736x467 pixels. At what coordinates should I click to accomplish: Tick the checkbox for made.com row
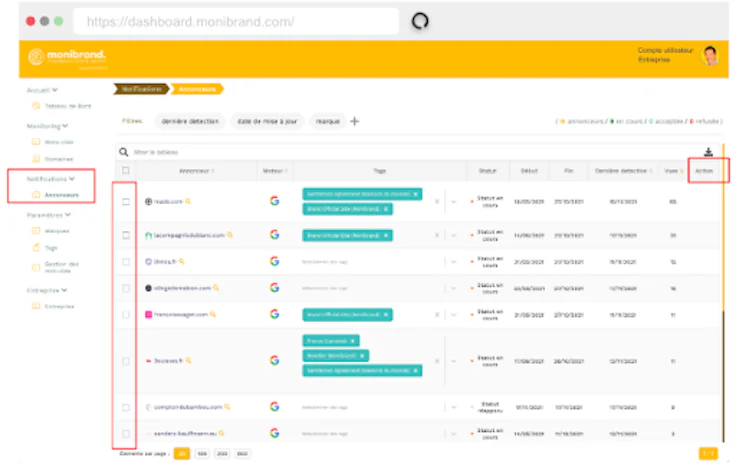click(x=126, y=201)
